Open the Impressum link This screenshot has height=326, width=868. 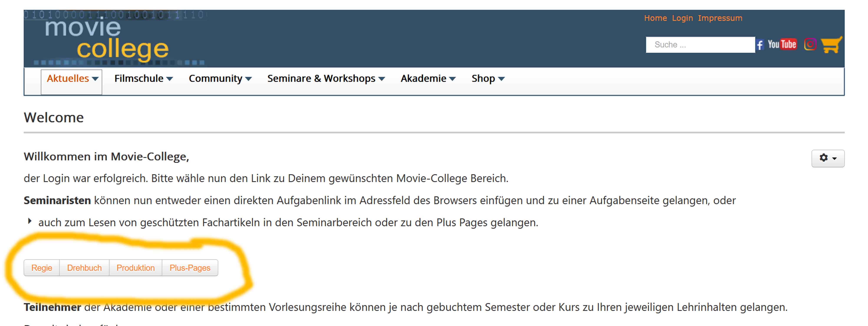(720, 18)
